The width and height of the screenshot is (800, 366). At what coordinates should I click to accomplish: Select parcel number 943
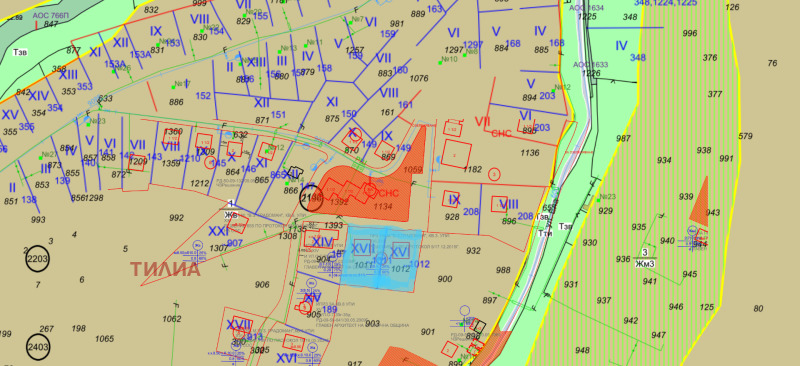click(713, 212)
